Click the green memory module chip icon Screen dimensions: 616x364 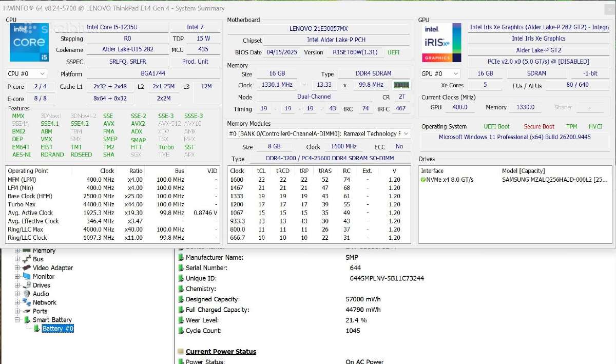click(401, 85)
